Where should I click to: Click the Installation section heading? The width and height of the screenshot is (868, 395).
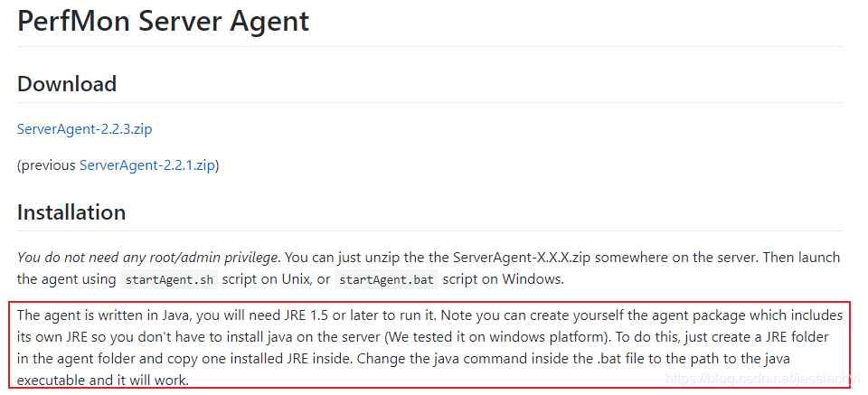[71, 212]
